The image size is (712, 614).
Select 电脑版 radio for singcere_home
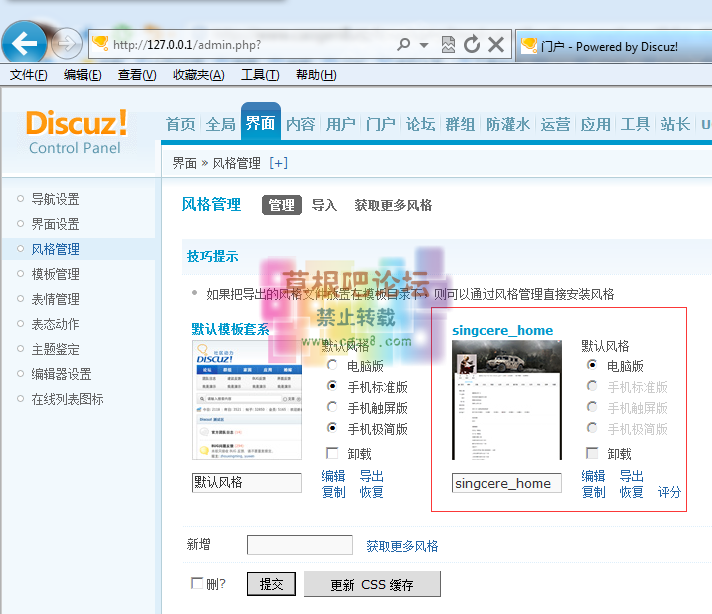point(592,365)
